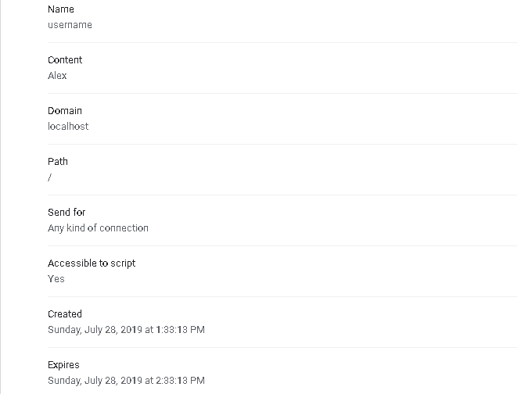The width and height of the screenshot is (532, 394).
Task: Select 'Any kind of connection' text
Action: 98,228
